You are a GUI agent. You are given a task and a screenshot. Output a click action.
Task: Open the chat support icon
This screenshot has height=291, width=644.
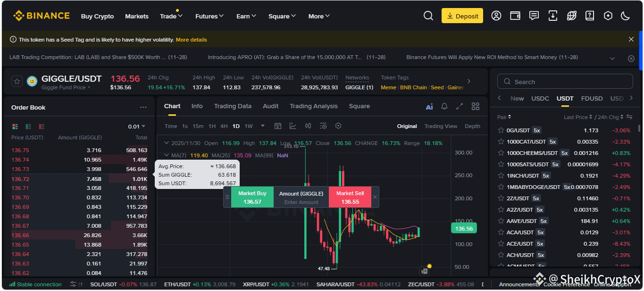(534, 16)
